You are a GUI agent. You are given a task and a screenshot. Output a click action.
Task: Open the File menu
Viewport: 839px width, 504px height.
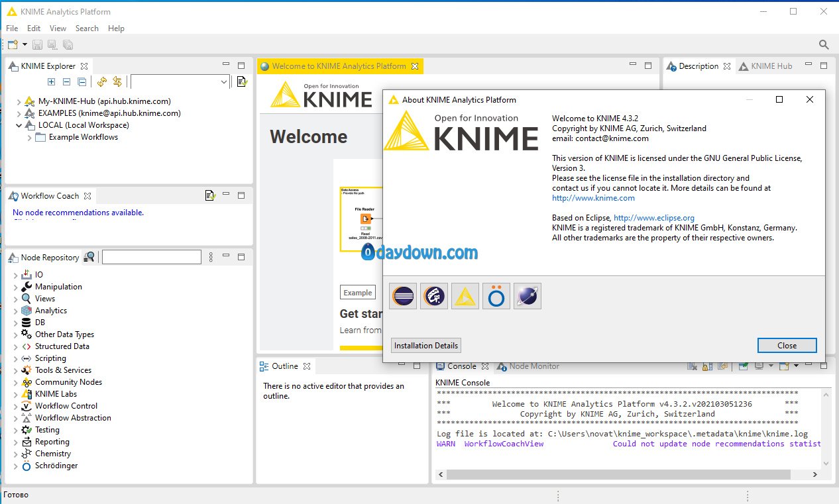pos(12,28)
